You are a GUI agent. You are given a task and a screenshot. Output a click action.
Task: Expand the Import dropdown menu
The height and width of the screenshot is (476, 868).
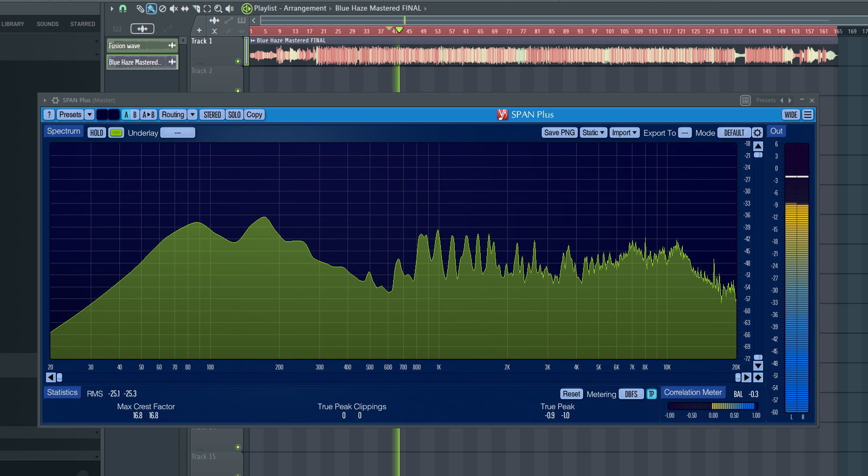pyautogui.click(x=624, y=133)
